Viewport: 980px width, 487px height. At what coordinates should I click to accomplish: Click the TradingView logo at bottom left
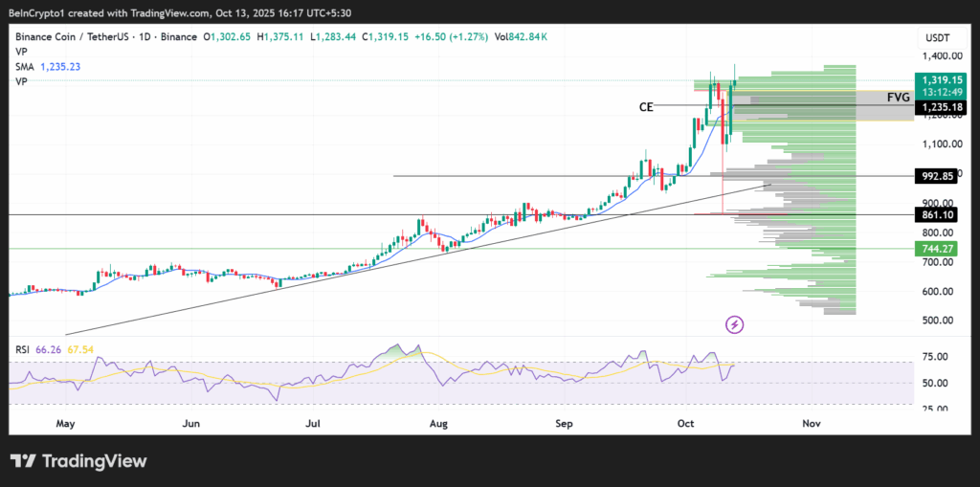[79, 461]
